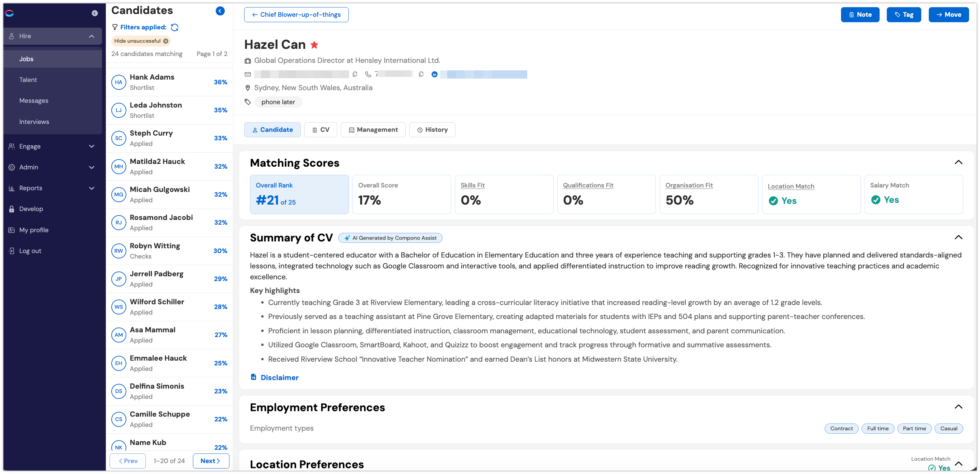Screen dimensions: 980x474
Task: Switch to the CV tab
Action: [x=321, y=130]
